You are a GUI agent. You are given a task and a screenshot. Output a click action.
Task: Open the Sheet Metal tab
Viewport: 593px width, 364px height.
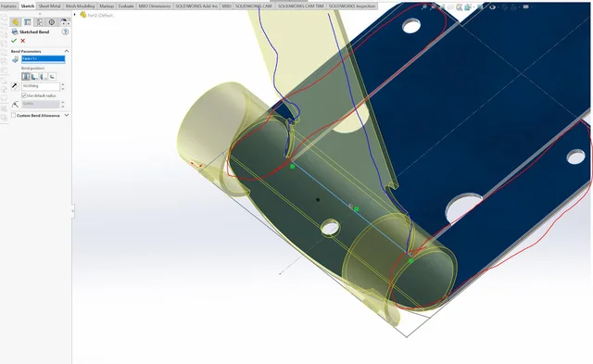49,6
